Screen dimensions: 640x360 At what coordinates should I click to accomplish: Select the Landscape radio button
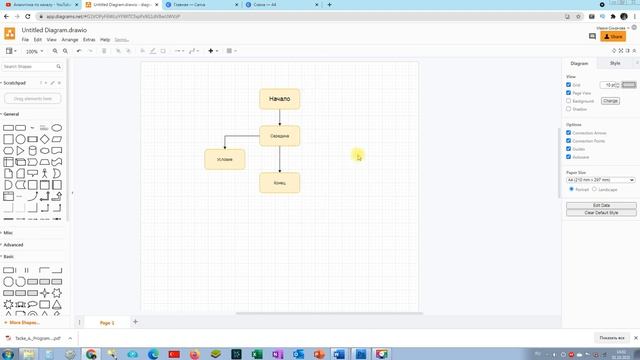[594, 189]
